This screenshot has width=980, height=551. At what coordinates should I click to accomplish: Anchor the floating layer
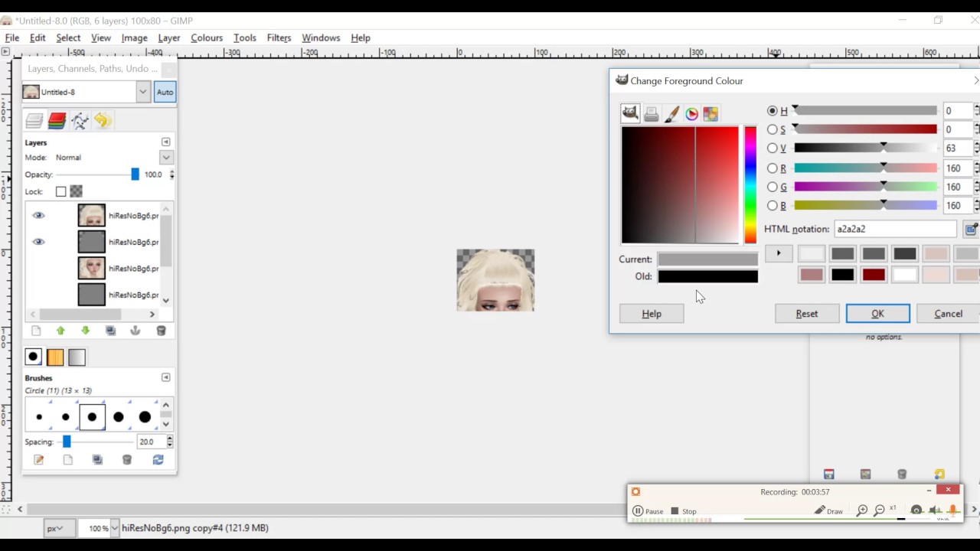(136, 330)
